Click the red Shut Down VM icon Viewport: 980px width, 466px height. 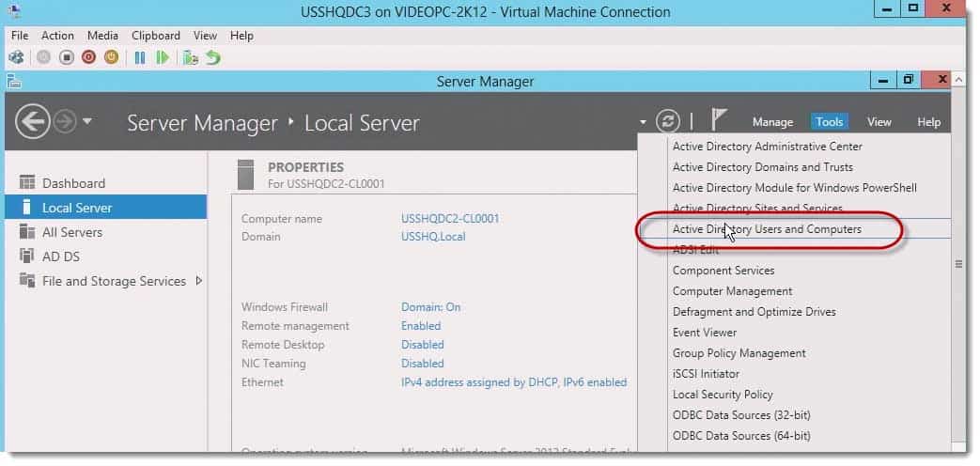88,57
